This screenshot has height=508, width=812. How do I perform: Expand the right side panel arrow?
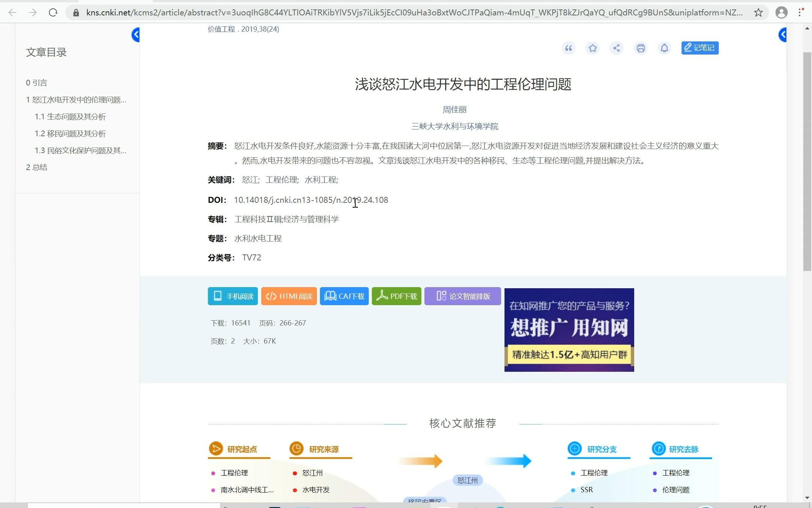[x=782, y=35]
